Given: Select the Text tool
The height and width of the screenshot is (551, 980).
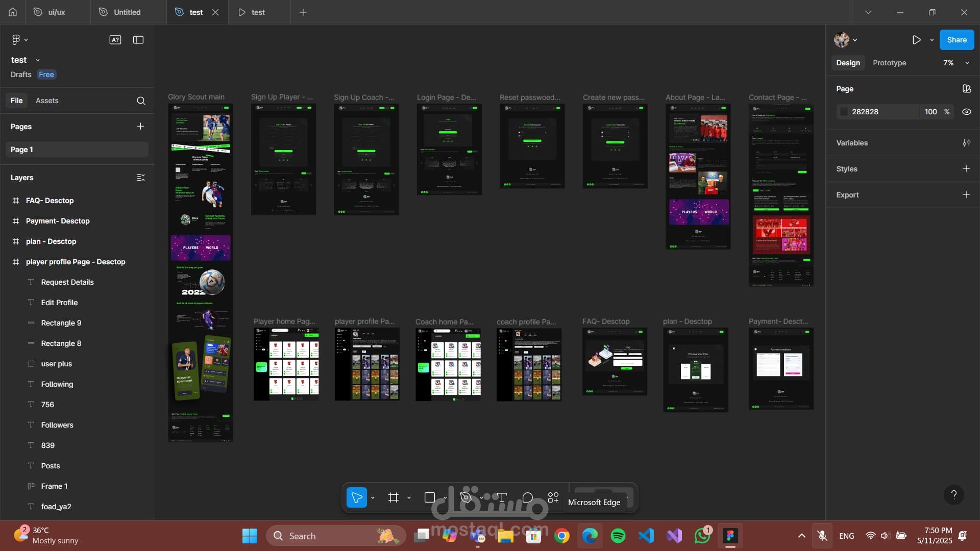Looking at the screenshot, I should 502,497.
